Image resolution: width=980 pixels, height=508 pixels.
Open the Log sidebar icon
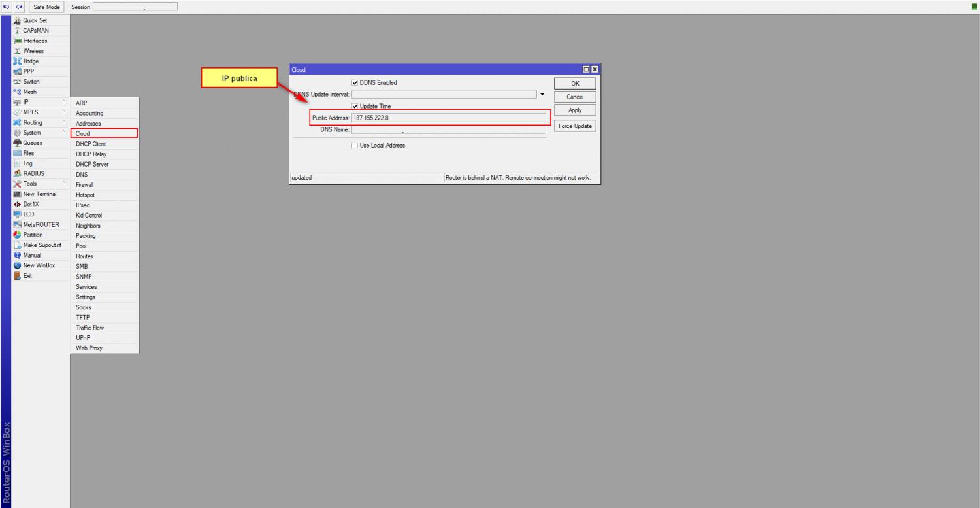coord(18,163)
